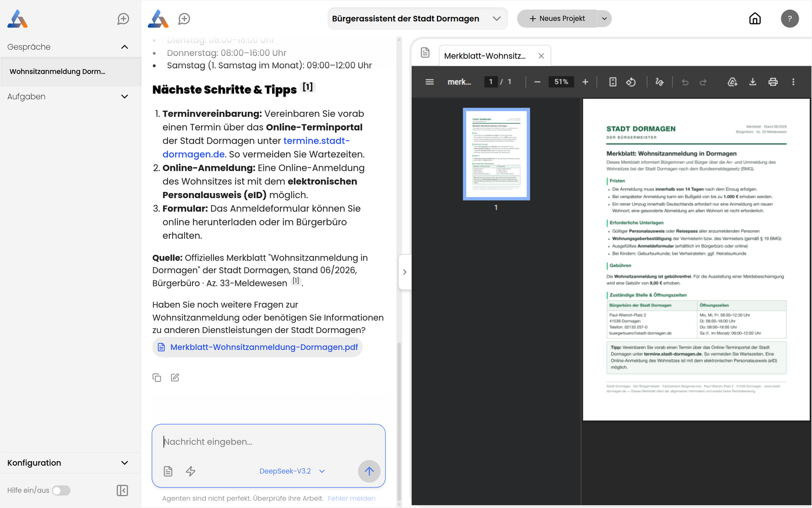The height and width of the screenshot is (508, 812).
Task: Attach a document to the message
Action: tap(168, 471)
